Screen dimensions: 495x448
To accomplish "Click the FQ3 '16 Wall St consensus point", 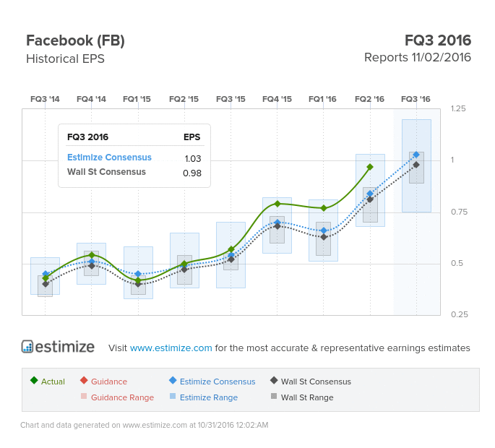I will point(416,165).
